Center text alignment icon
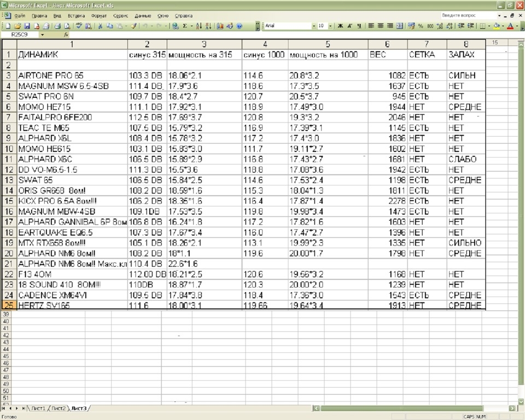 [x=381, y=26]
